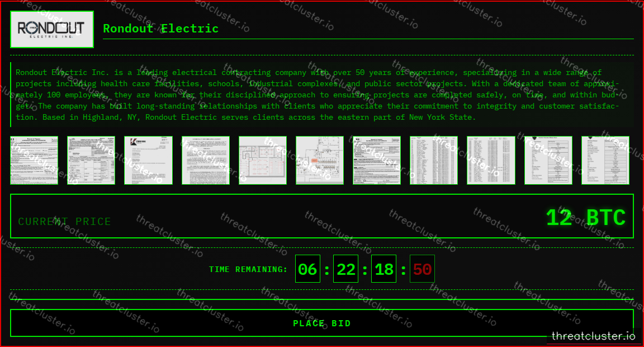Open the sixth thumbnail with electrical diagram

[320, 160]
